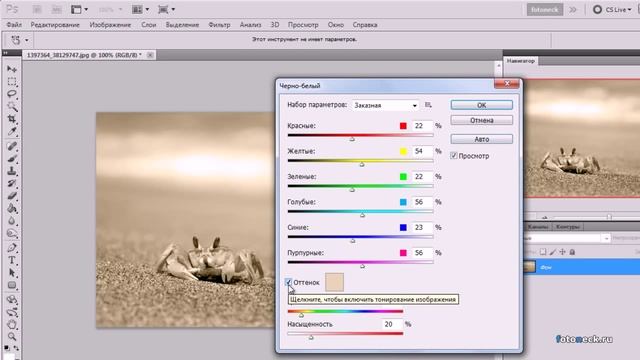Open the Фильтр menu

[x=219, y=25]
